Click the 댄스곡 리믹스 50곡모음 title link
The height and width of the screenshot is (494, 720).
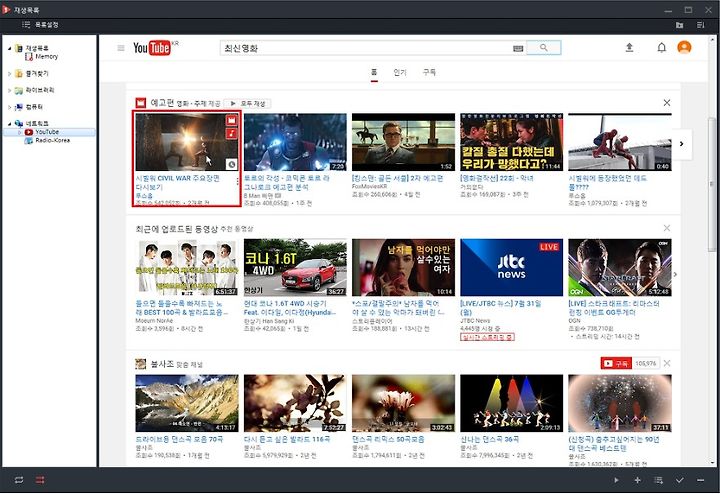pyautogui.click(x=388, y=439)
